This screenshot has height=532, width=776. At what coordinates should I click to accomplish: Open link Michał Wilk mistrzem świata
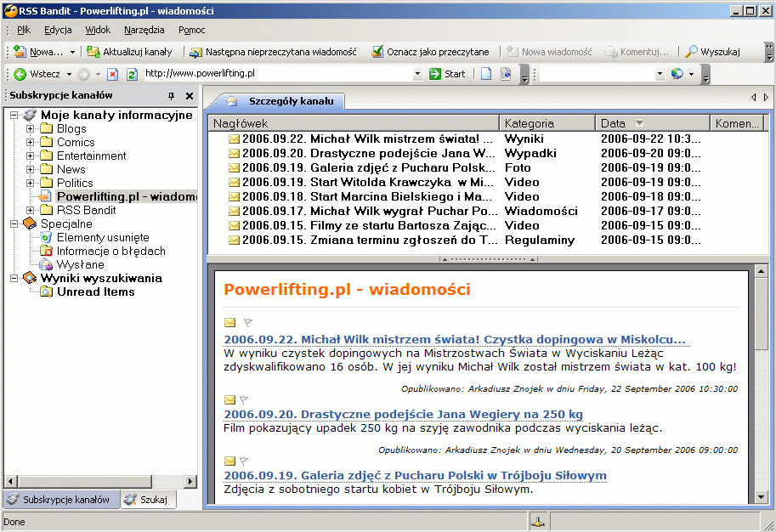[455, 339]
